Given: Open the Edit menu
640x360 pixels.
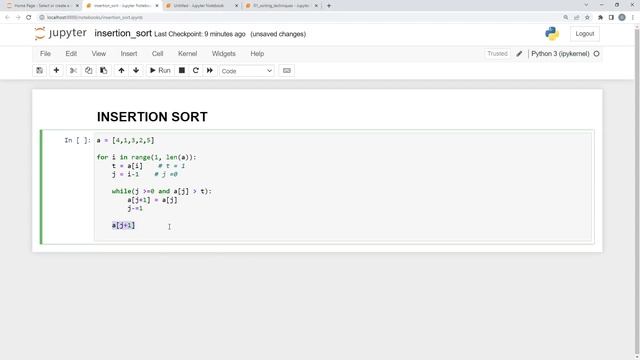Looking at the screenshot, I should (x=71, y=53).
